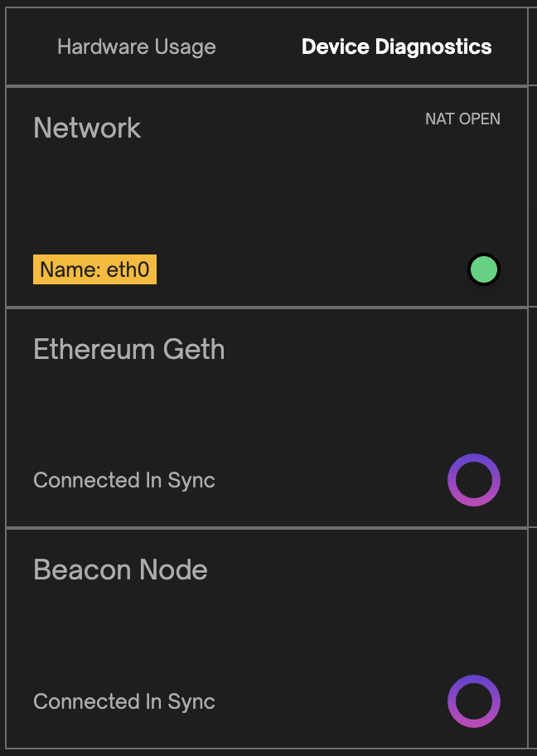Click the Ethereum Geth section heading

tap(129, 349)
